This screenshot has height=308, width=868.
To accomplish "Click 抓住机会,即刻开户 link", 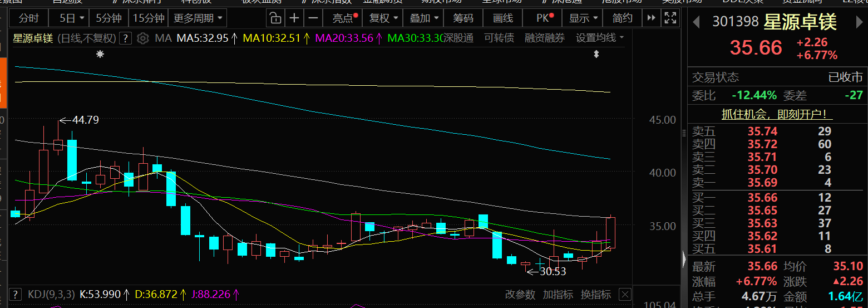I will 777,114.
